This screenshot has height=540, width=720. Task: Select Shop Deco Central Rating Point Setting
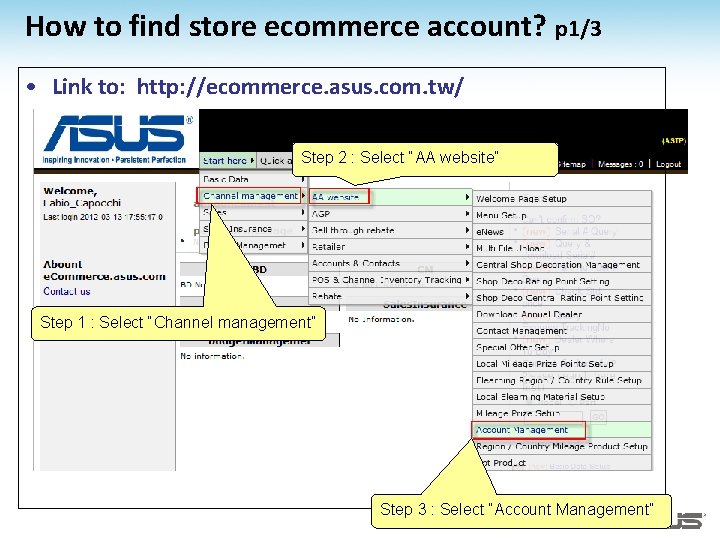pos(562,298)
